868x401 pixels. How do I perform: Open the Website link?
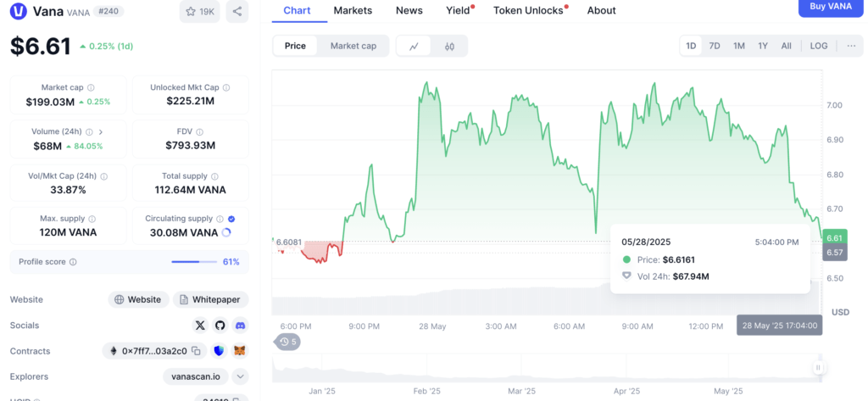pyautogui.click(x=138, y=299)
